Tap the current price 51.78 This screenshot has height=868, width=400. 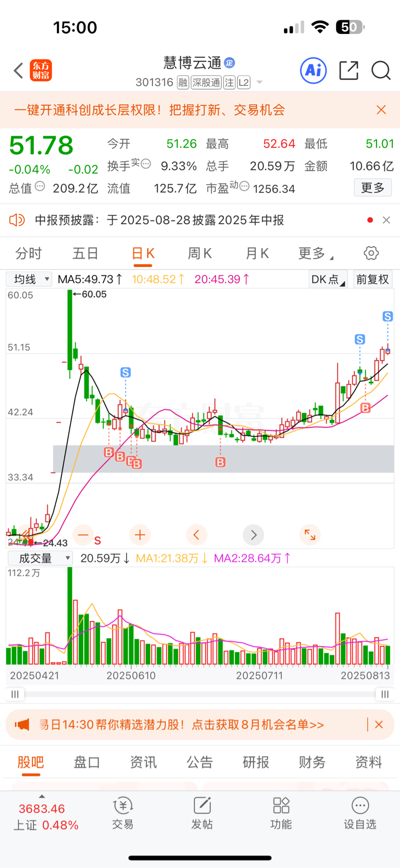tap(41, 145)
